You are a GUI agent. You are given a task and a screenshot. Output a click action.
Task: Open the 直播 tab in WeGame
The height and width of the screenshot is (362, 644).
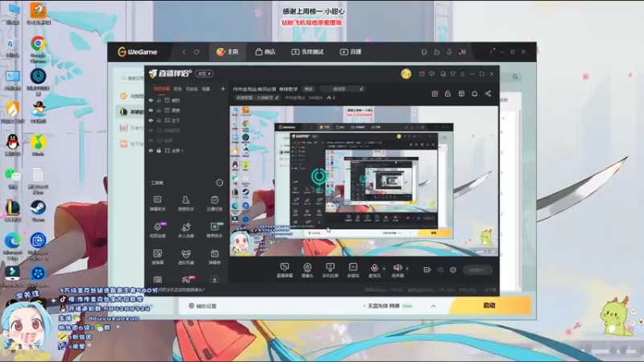pos(351,51)
